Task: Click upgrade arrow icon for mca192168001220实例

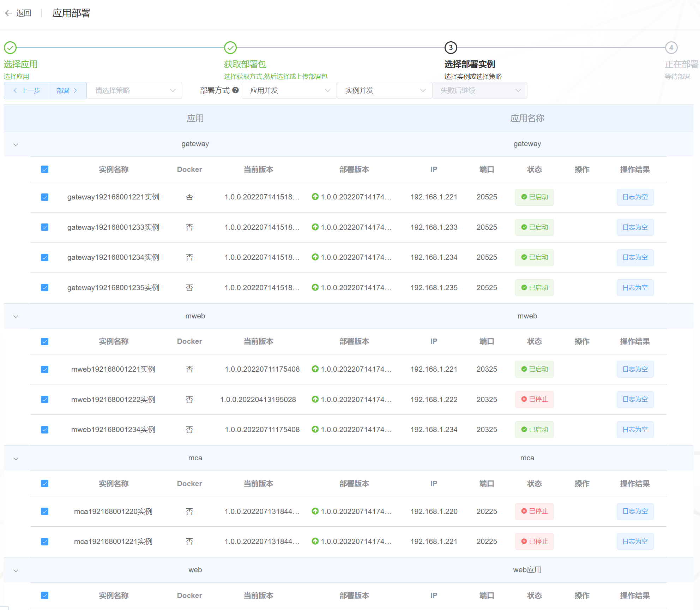Action: click(315, 511)
